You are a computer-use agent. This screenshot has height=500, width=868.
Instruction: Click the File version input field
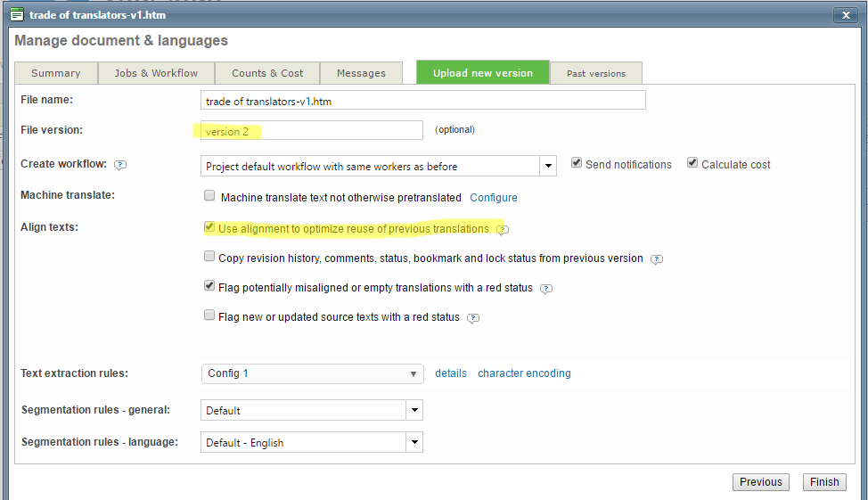[311, 130]
